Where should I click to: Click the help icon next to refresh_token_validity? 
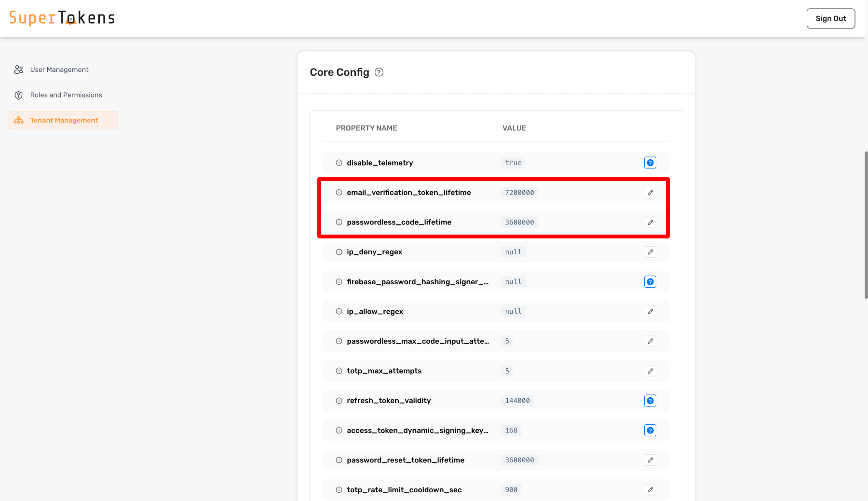pyautogui.click(x=650, y=400)
